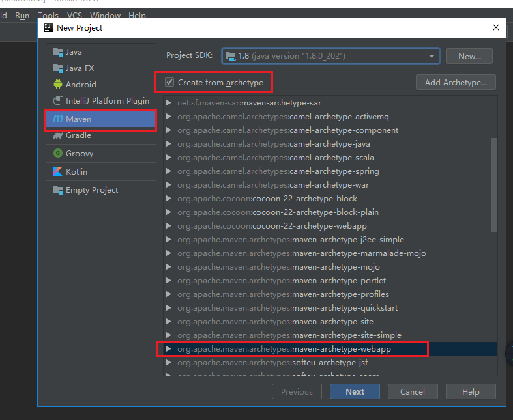The width and height of the screenshot is (513, 420).
Task: Expand the camel-archetype-spring node
Action: [168, 171]
